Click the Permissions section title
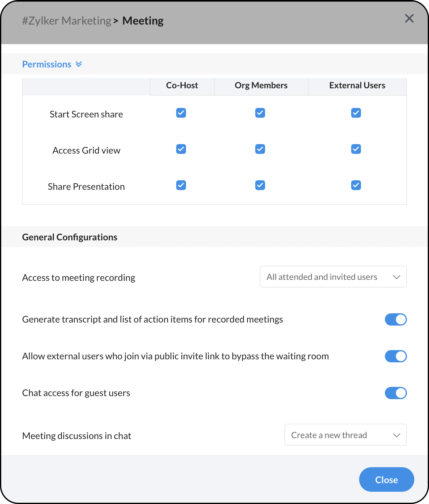429x504 pixels. [47, 64]
